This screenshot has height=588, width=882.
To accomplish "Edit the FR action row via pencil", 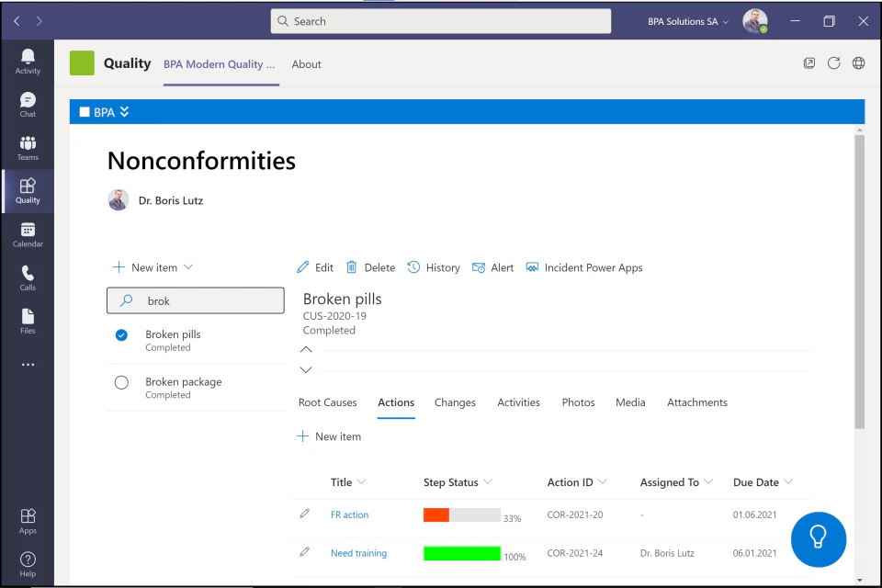I will click(x=305, y=514).
